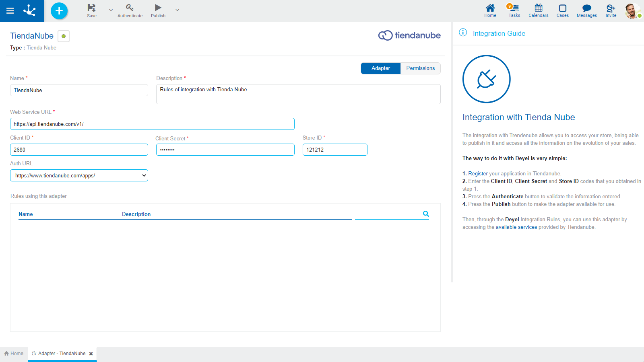Image resolution: width=644 pixels, height=362 pixels.
Task: Click the Web Service URL field
Action: coord(152,124)
